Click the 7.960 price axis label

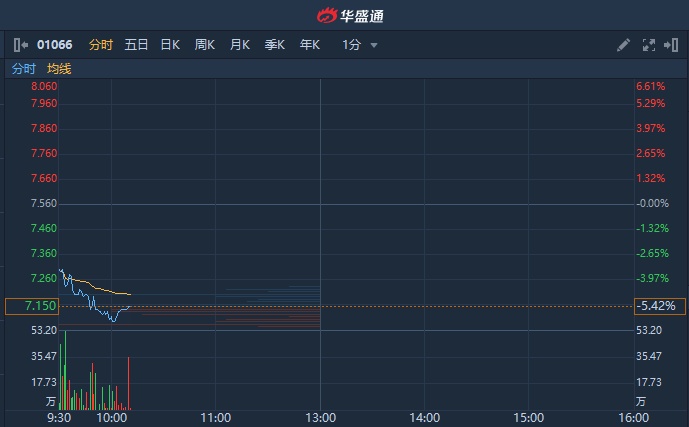pyautogui.click(x=44, y=104)
